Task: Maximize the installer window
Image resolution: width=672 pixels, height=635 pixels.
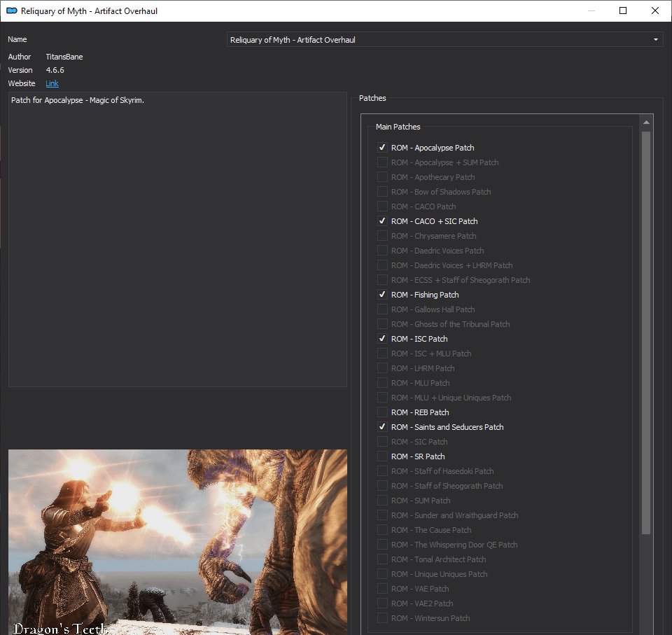Action: pyautogui.click(x=623, y=11)
